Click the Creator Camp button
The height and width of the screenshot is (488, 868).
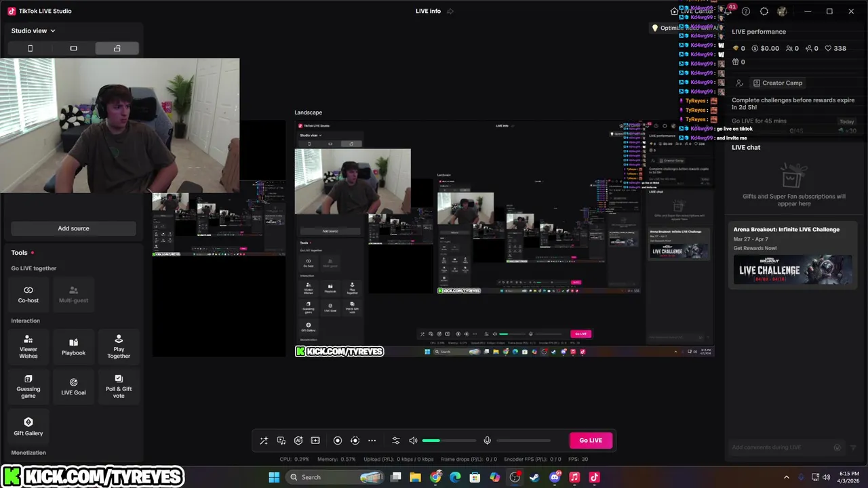(777, 83)
